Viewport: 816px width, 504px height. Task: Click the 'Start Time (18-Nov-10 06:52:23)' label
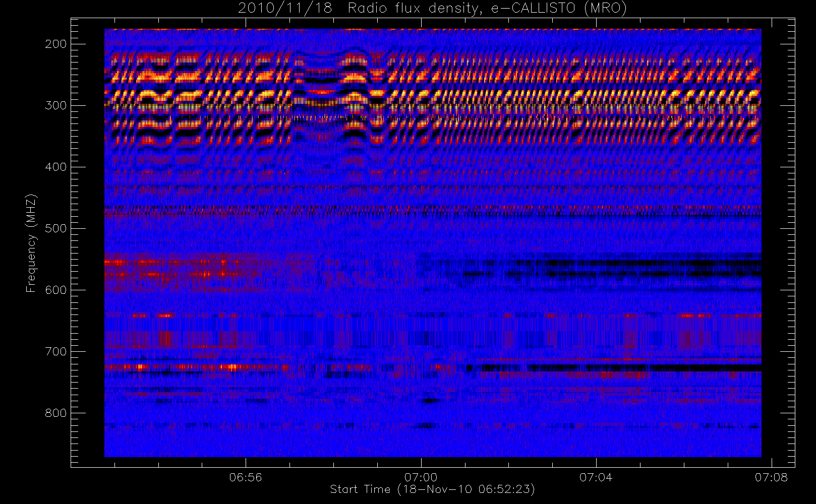click(x=432, y=489)
